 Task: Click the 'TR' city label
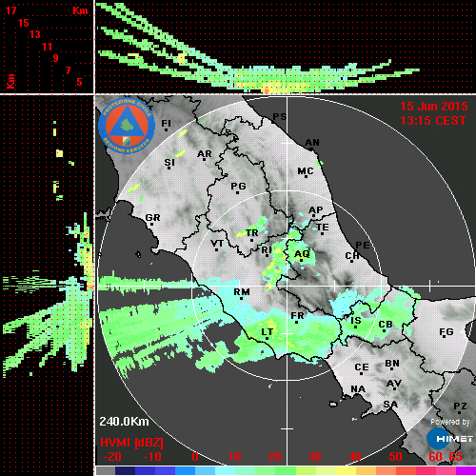click(x=252, y=233)
